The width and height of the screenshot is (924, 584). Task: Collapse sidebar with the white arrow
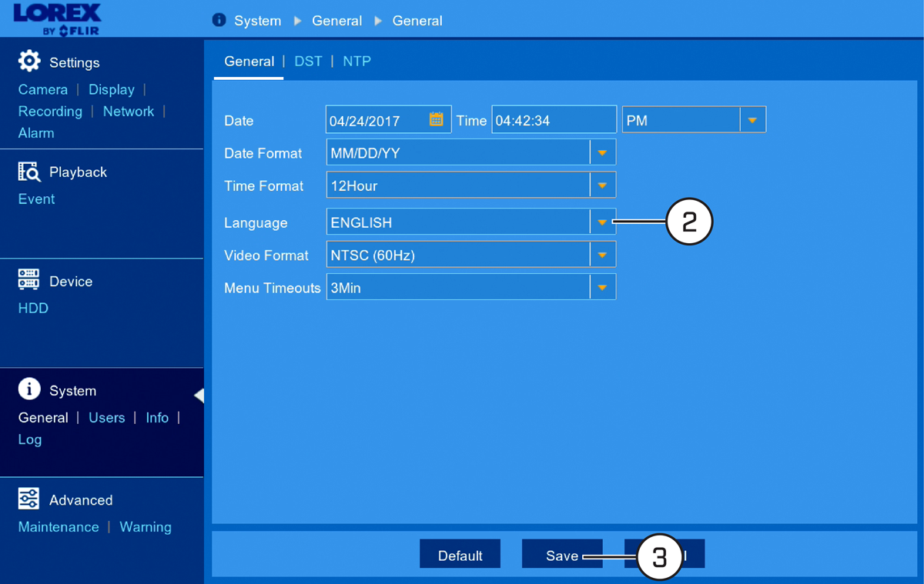pos(199,395)
